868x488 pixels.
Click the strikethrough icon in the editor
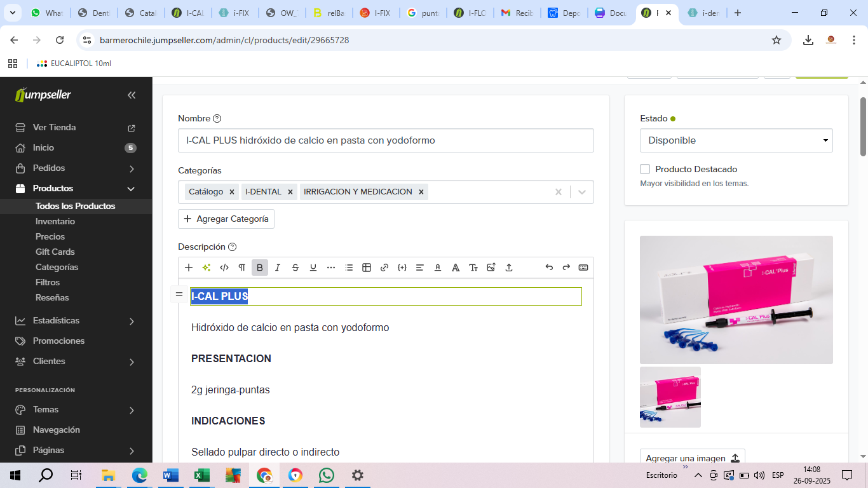coord(295,268)
